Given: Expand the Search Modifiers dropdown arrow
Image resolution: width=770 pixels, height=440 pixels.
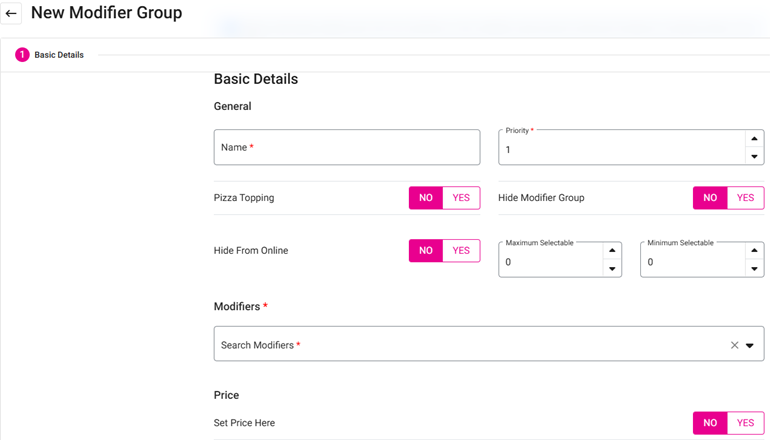Looking at the screenshot, I should point(750,345).
